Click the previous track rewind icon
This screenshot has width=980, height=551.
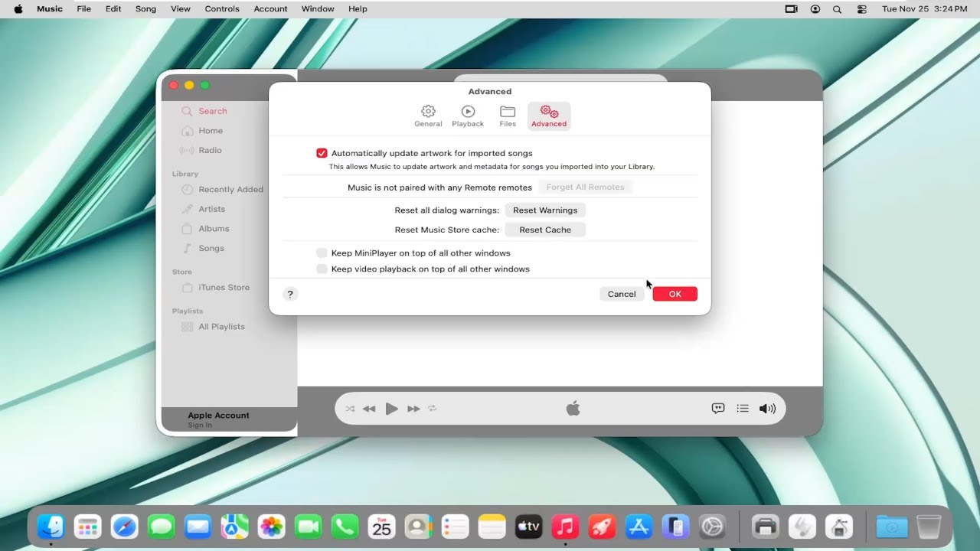[369, 409]
